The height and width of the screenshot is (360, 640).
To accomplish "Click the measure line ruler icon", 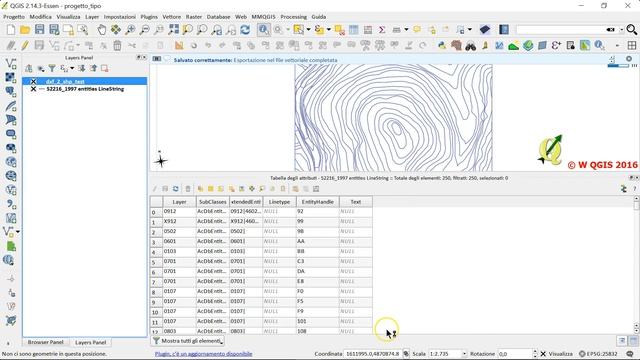I will (x=396, y=29).
